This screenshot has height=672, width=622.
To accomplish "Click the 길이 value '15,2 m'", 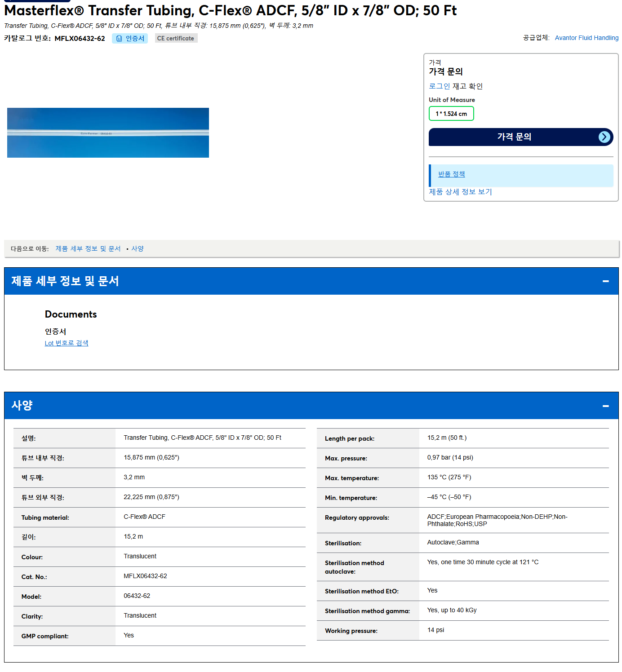I will (x=133, y=537).
